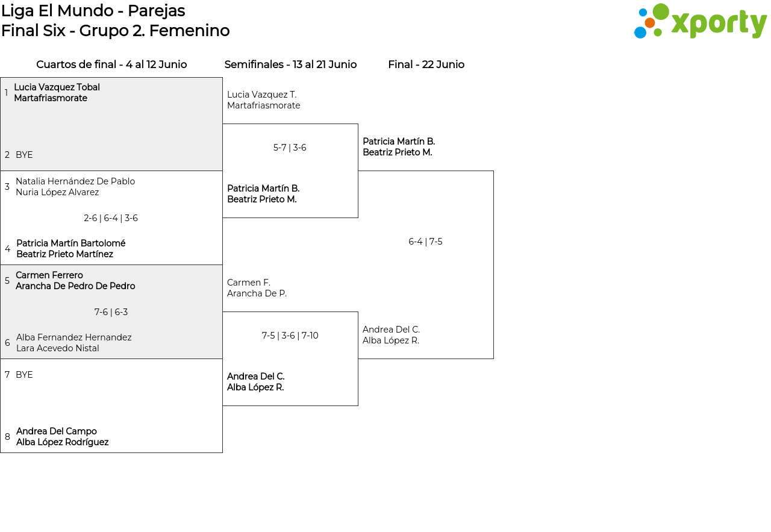This screenshot has width=771, height=532.
Task: Select the Cuartos de final round header
Action: coord(111,64)
